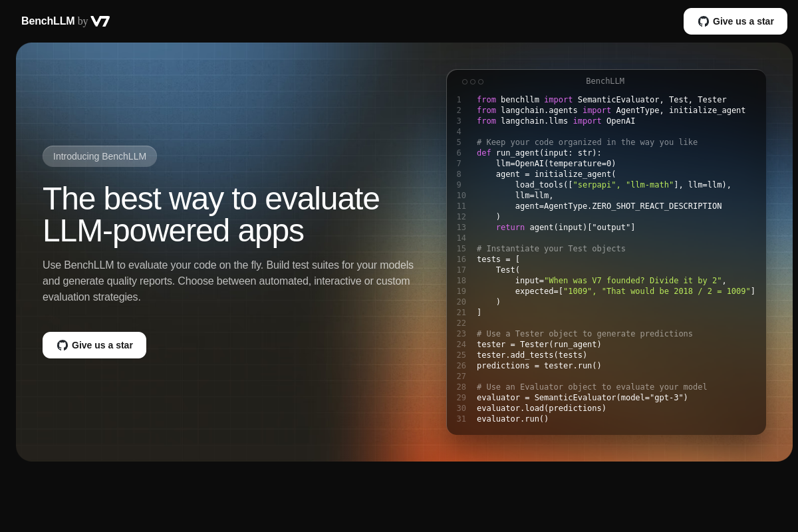Screen dimensions: 798x532
Task: Click code line "tests = ["
Action: point(499,259)
